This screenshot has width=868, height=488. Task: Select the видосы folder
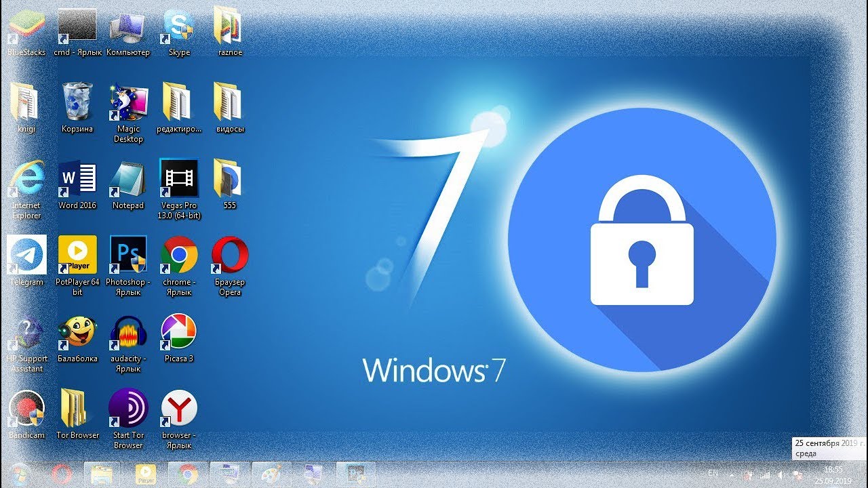(x=230, y=108)
